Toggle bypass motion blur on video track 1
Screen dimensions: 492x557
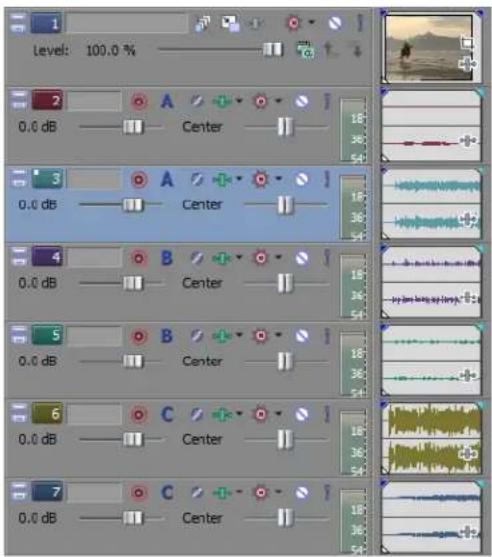[202, 23]
